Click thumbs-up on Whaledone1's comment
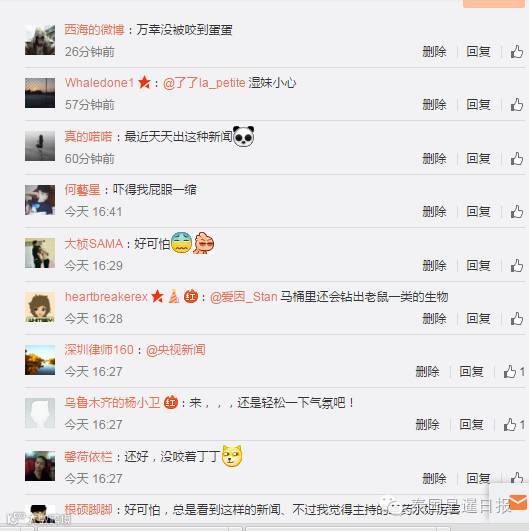Viewport: 529px width, 531px height. pyautogui.click(x=516, y=105)
